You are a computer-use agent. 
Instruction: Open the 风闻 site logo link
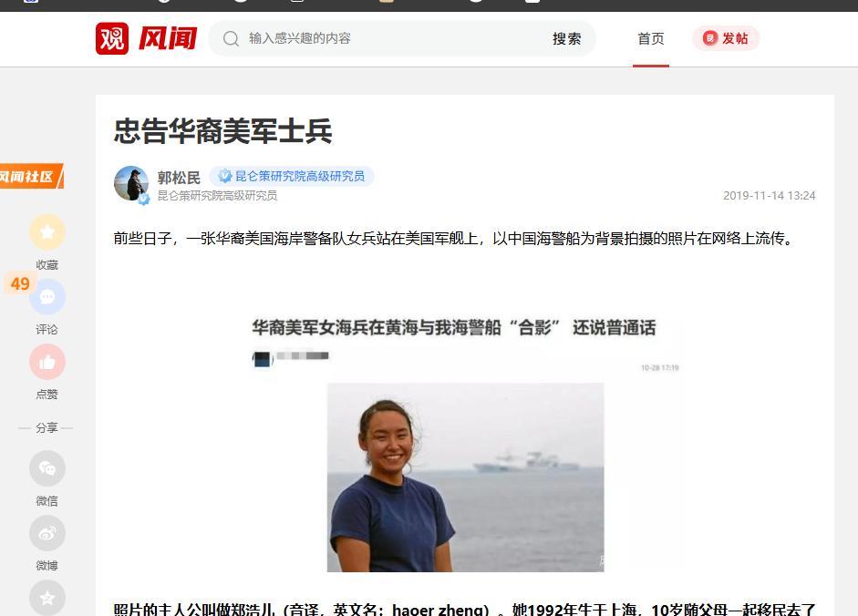pos(168,38)
